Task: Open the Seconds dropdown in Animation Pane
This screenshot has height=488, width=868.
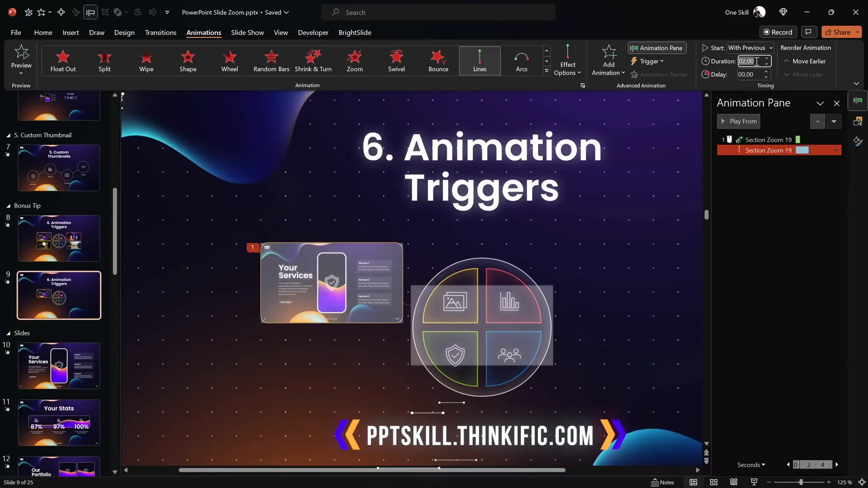Action: click(750, 465)
